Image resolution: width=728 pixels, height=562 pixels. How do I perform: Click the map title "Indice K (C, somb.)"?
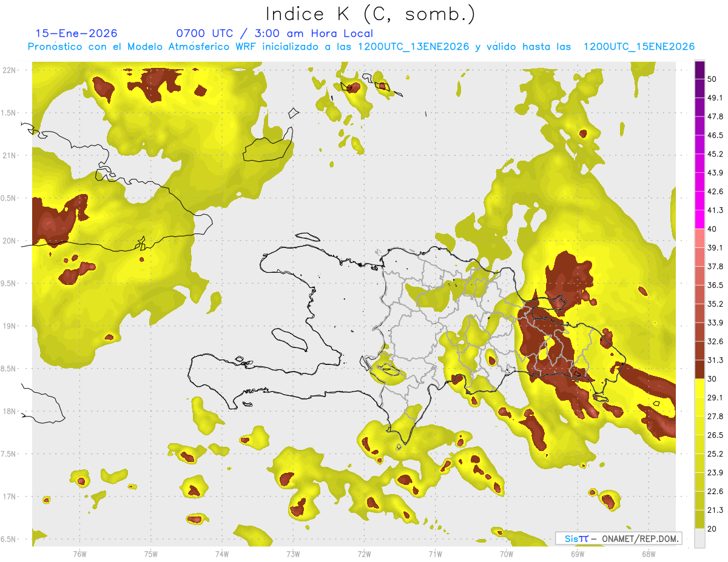tap(369, 14)
